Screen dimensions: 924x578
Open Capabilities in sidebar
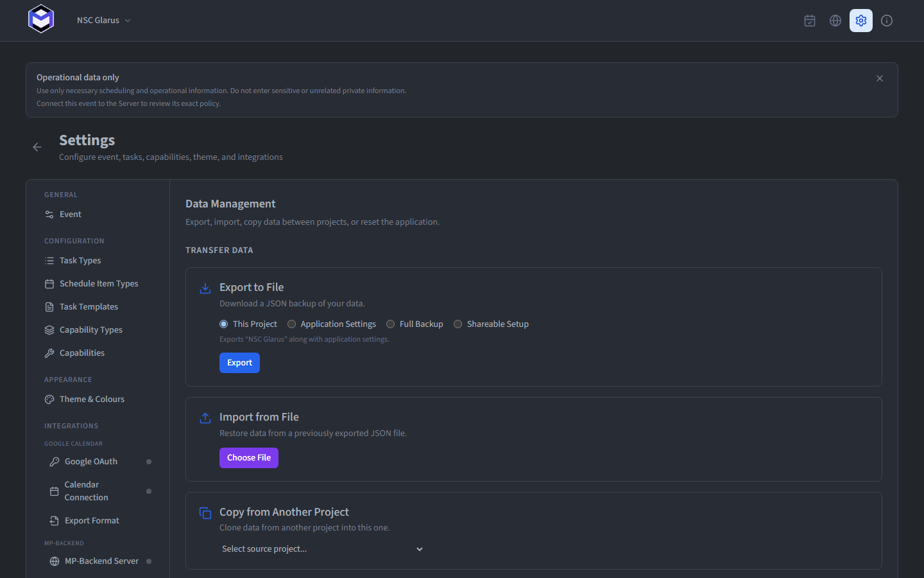98,353
